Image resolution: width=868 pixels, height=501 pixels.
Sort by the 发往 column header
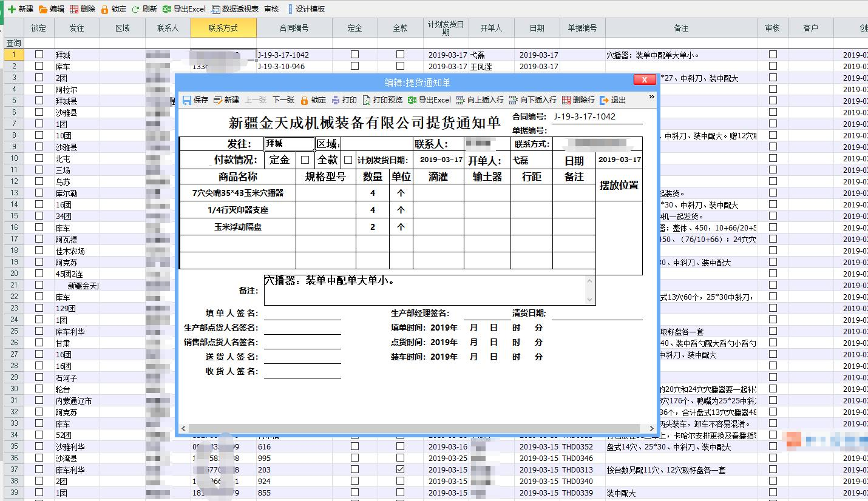(77, 28)
